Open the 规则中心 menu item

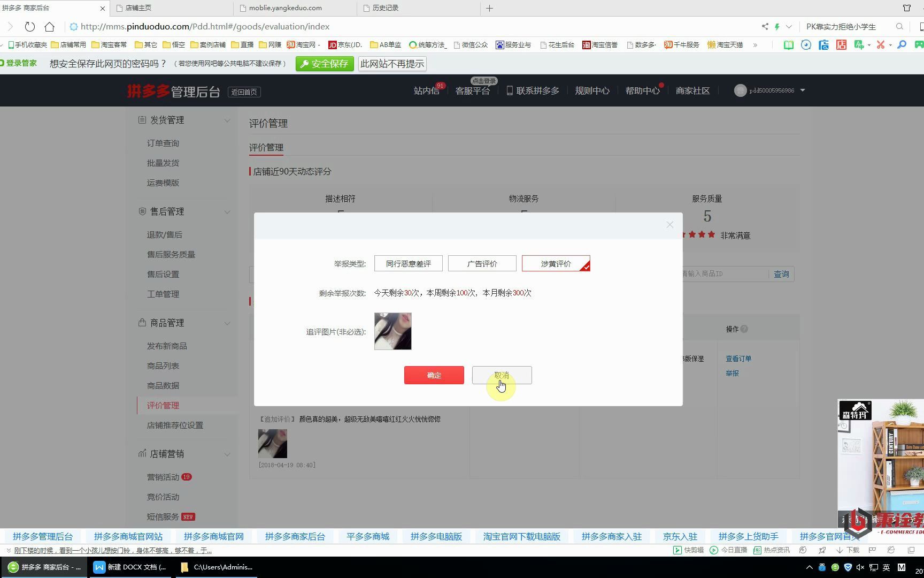(x=592, y=90)
